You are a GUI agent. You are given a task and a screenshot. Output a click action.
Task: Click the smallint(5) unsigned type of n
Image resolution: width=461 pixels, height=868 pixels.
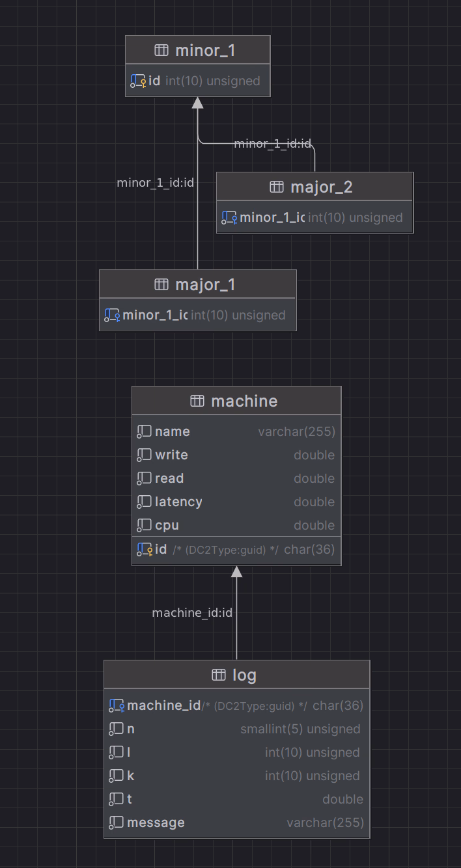point(300,729)
